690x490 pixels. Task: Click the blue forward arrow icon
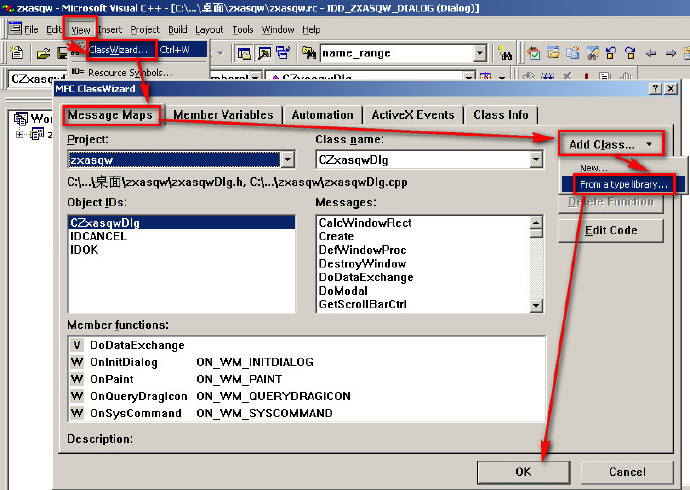[670, 54]
